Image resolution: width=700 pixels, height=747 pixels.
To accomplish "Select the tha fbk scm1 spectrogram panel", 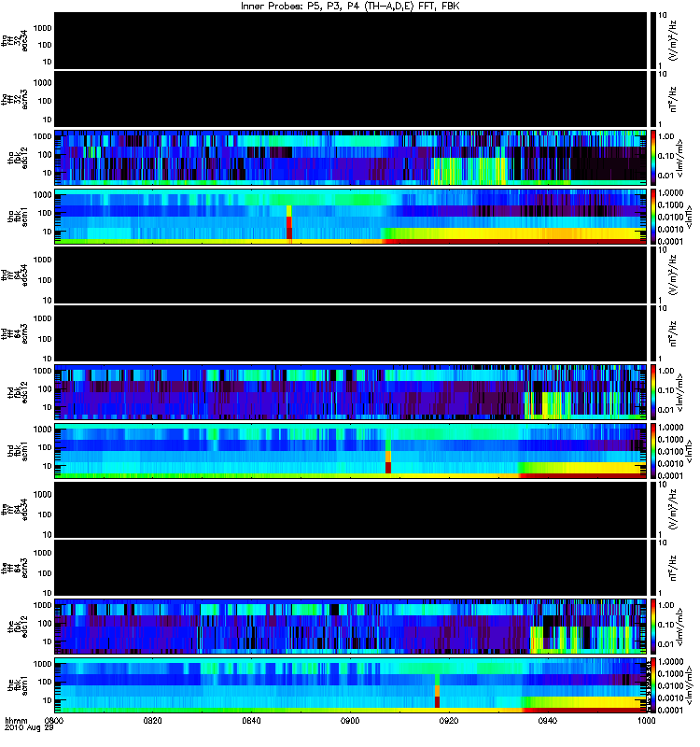I will [x=351, y=217].
